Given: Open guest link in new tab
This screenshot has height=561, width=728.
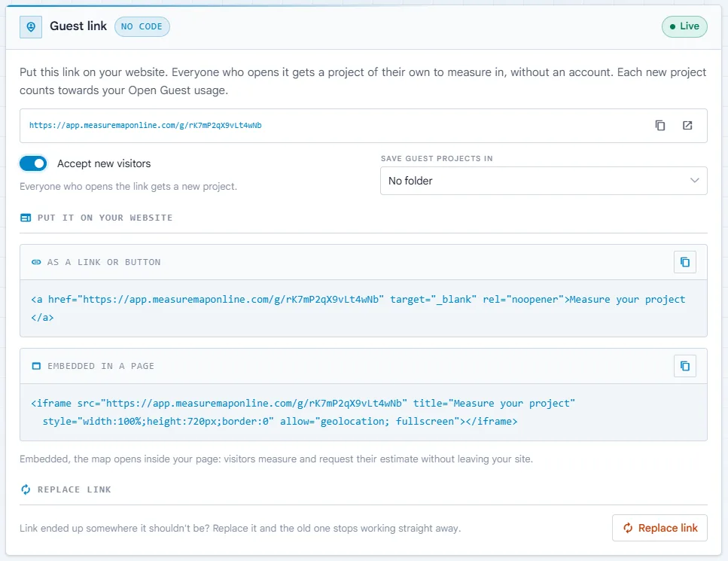Looking at the screenshot, I should 687,126.
